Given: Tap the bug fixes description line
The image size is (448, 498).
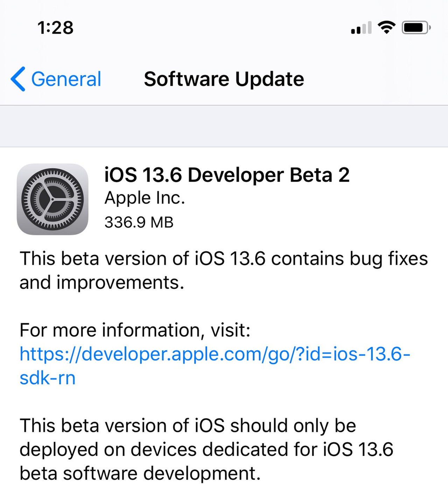Looking at the screenshot, I should tap(224, 259).
